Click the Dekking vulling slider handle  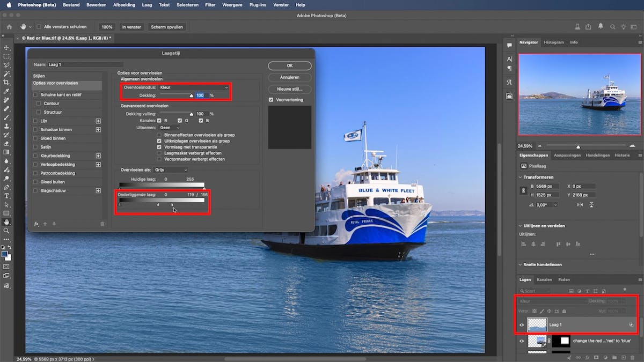point(191,114)
